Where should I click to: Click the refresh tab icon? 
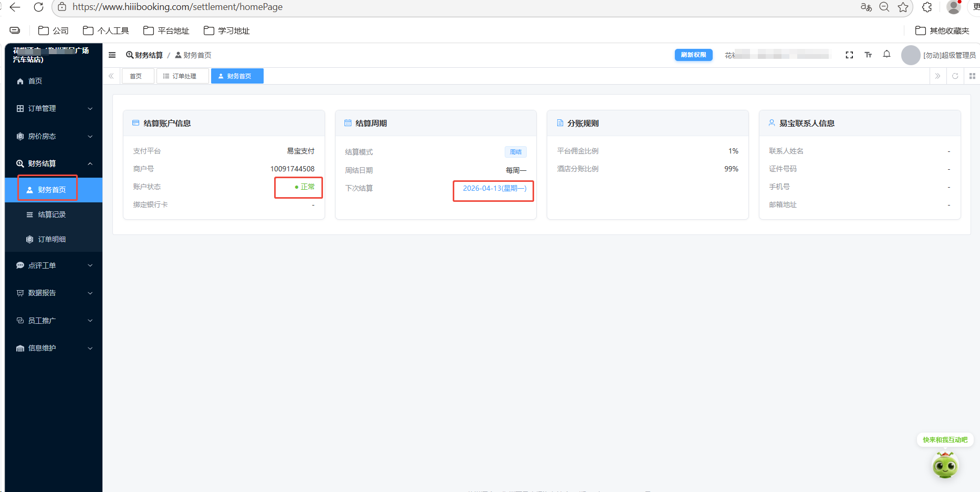coord(955,76)
